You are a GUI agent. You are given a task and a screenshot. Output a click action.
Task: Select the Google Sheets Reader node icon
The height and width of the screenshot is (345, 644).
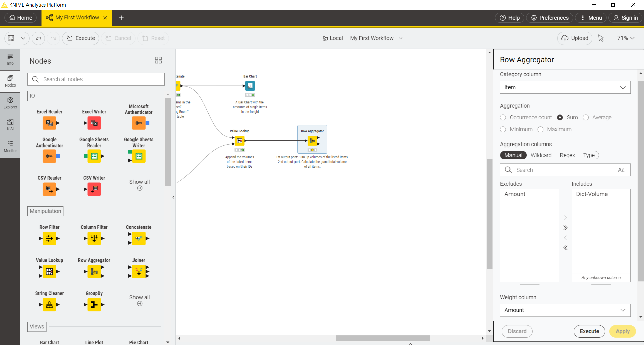point(94,156)
